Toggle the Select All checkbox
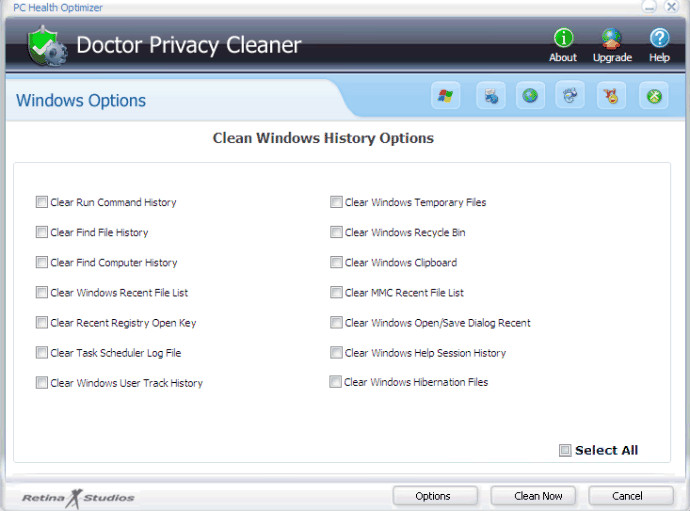 pyautogui.click(x=565, y=450)
